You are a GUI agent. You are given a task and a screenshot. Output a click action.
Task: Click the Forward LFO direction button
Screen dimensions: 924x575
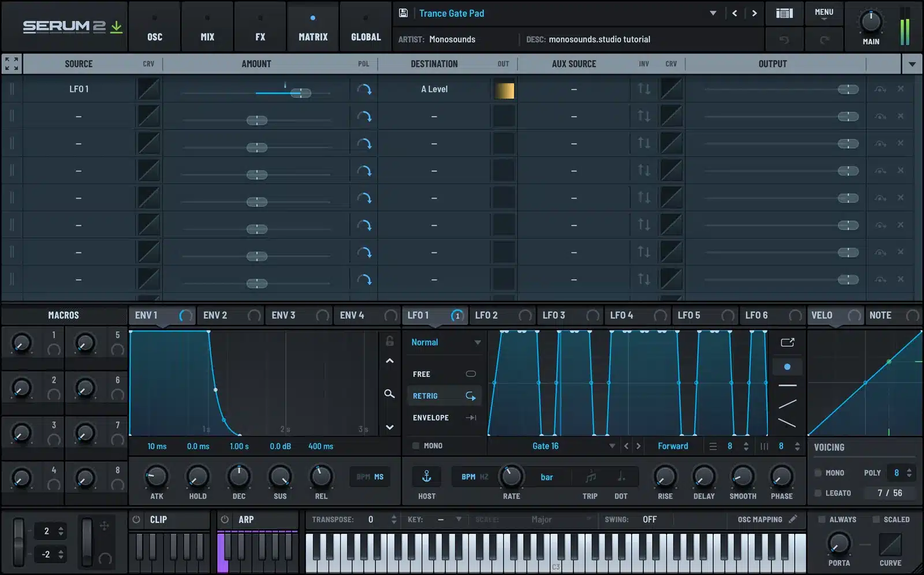(673, 446)
